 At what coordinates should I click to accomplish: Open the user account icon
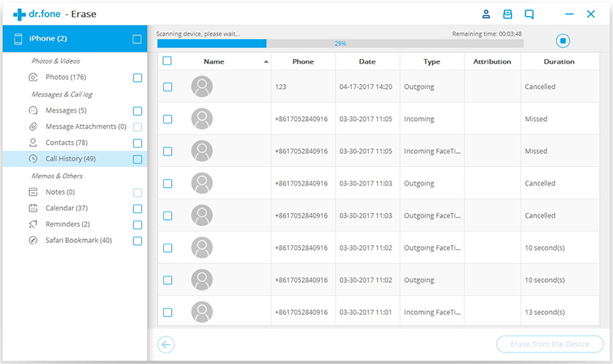tap(486, 14)
